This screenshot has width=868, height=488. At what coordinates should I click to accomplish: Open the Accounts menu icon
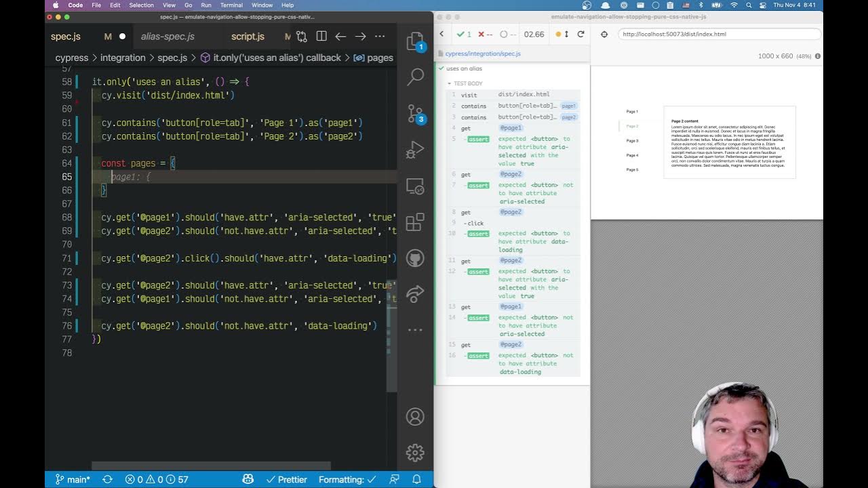[x=415, y=417]
